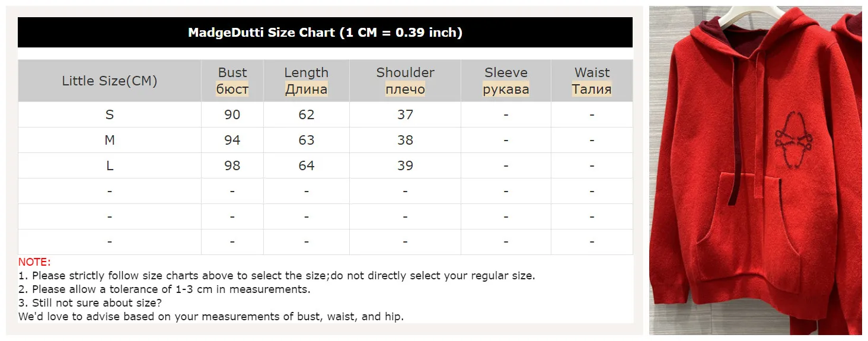Select the size L row label
Viewport: 868px width, 341px height.
coord(110,165)
